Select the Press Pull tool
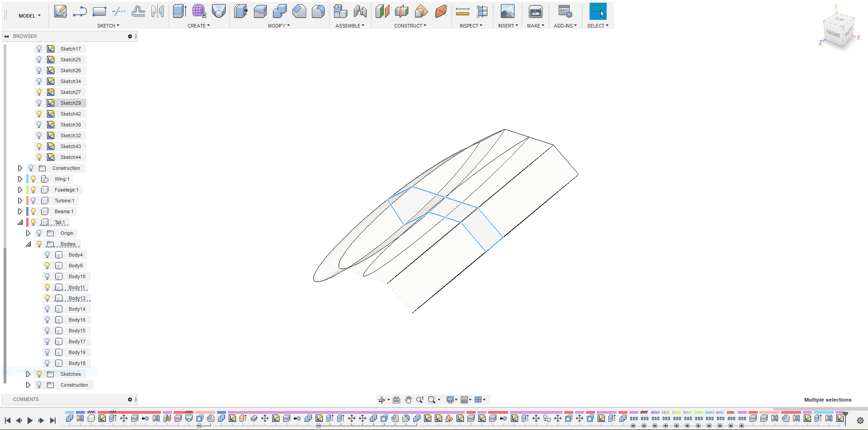The height and width of the screenshot is (430, 868). coord(241,11)
